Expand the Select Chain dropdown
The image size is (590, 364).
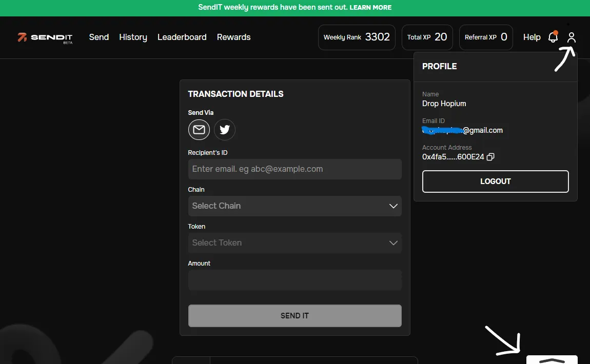(x=294, y=206)
